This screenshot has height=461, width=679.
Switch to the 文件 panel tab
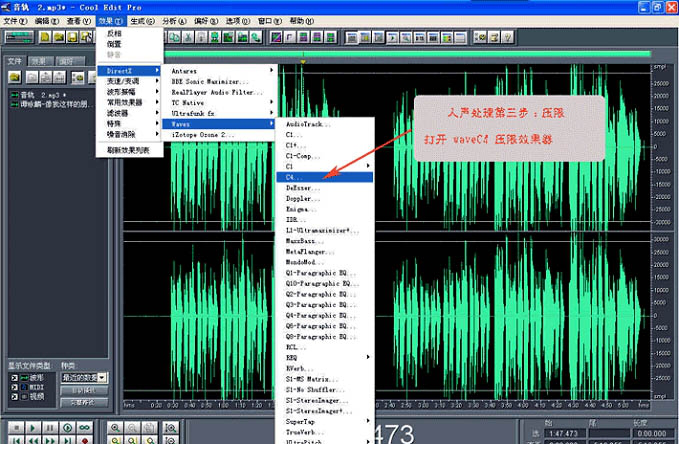15,61
